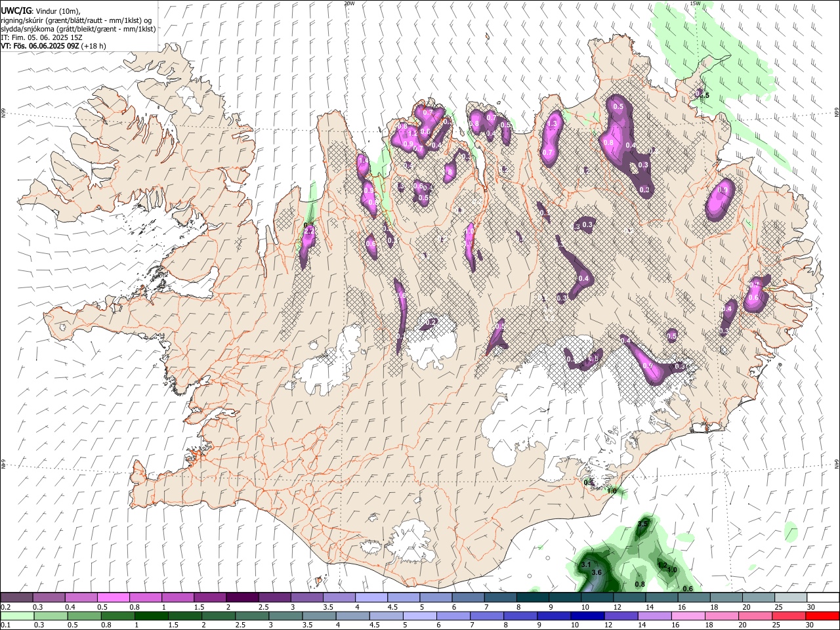Click the "3.6" rain value offshore
Screen dimensions: 840x630
coord(597,572)
